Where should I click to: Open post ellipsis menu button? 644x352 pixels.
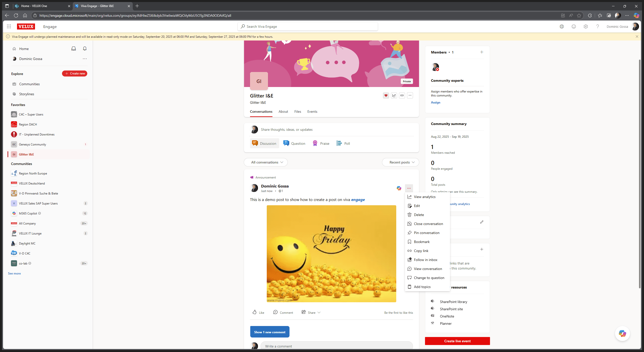point(409,188)
